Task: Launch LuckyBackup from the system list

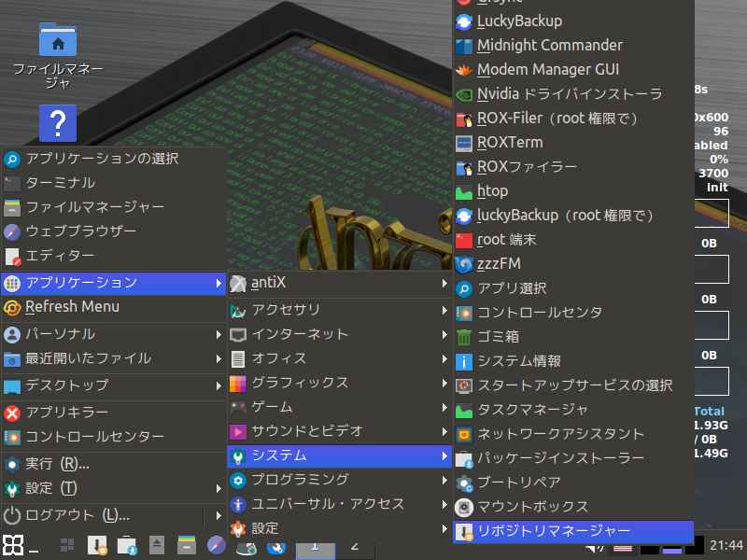Action: [x=573, y=21]
